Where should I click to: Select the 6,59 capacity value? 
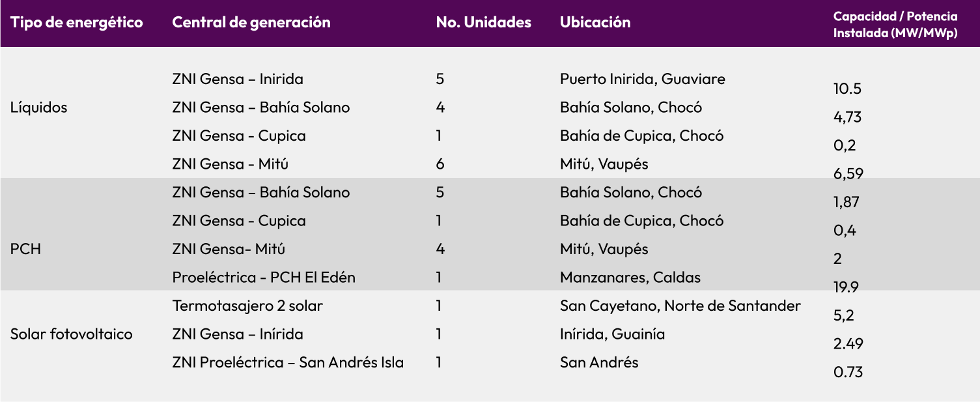point(848,173)
